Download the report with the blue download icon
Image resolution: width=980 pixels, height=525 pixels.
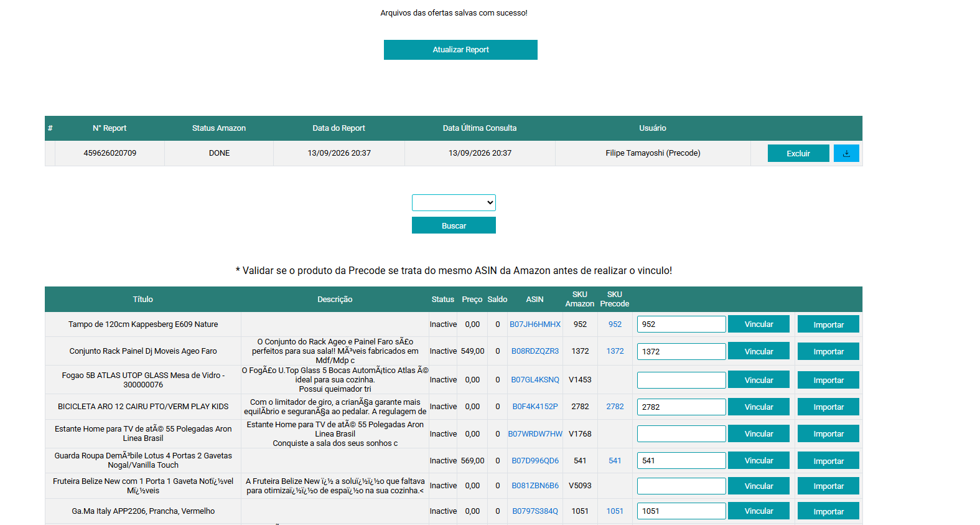pyautogui.click(x=846, y=153)
